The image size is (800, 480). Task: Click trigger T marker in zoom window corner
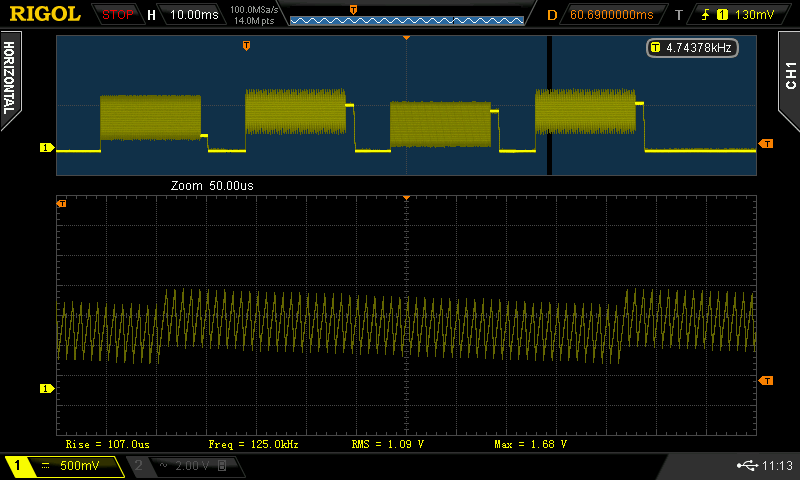coord(61,204)
